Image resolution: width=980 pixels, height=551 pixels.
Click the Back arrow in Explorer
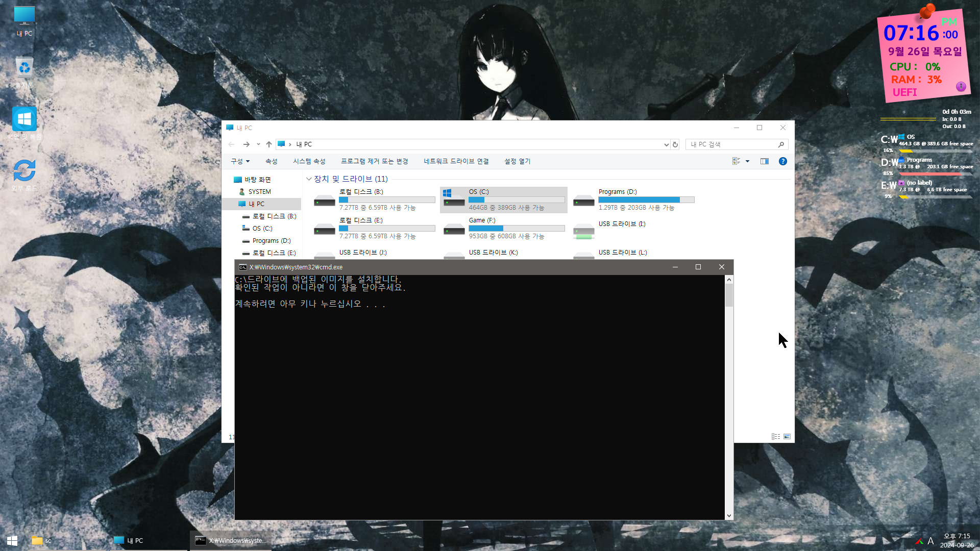tap(231, 144)
